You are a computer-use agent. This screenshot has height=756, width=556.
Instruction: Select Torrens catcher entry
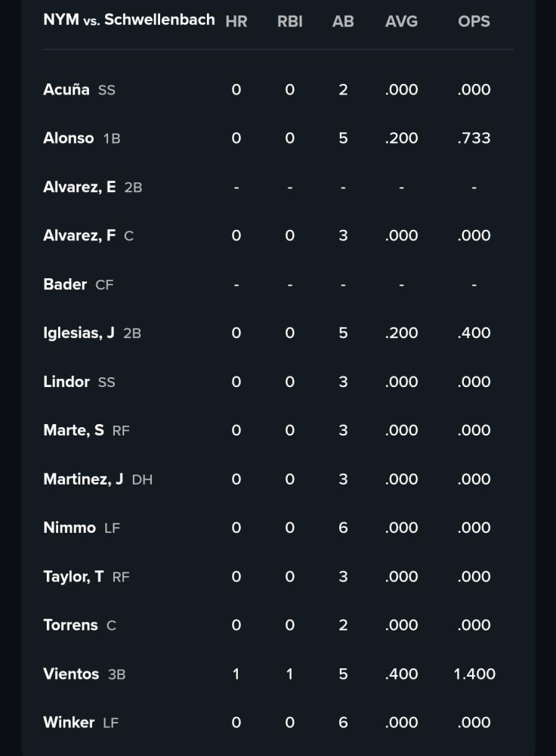coord(70,625)
